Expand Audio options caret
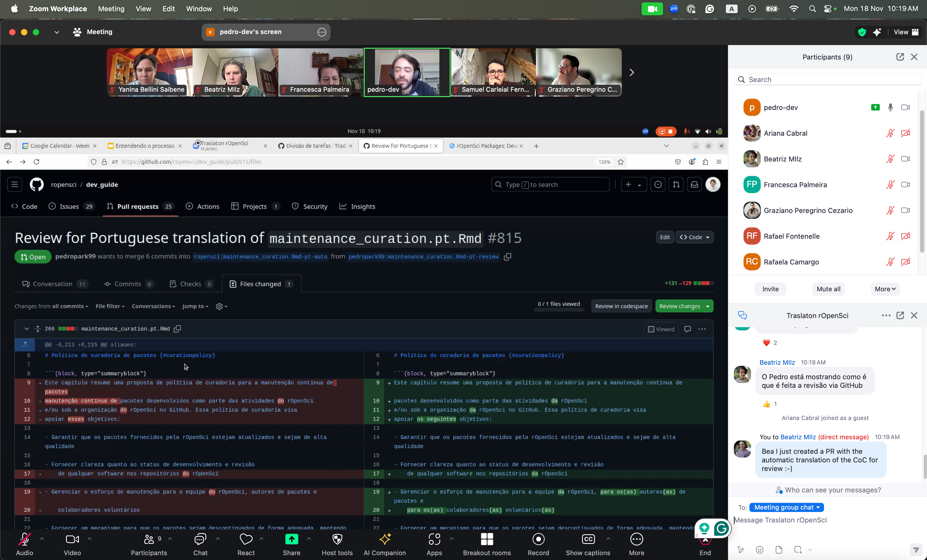Image resolution: width=927 pixels, height=560 pixels. click(x=42, y=539)
